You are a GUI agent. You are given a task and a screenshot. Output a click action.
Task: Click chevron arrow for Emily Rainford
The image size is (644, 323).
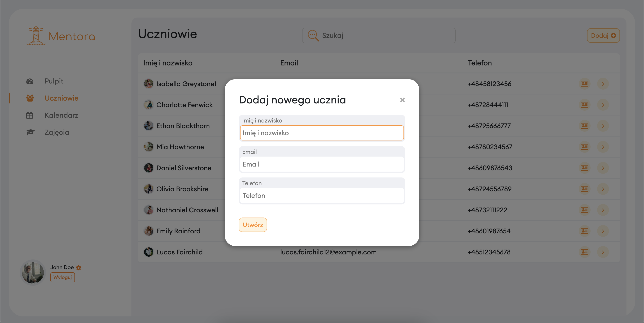pos(603,231)
